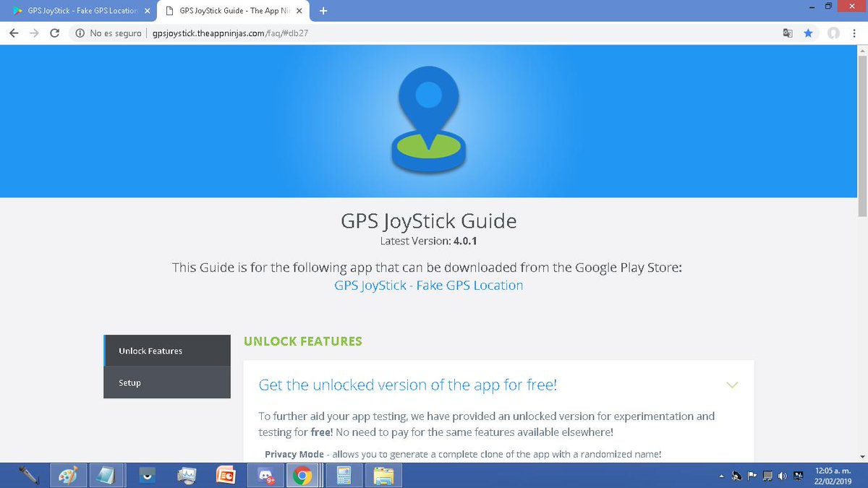868x488 pixels.
Task: Click the page scrollbar down arrow
Action: coord(861,455)
